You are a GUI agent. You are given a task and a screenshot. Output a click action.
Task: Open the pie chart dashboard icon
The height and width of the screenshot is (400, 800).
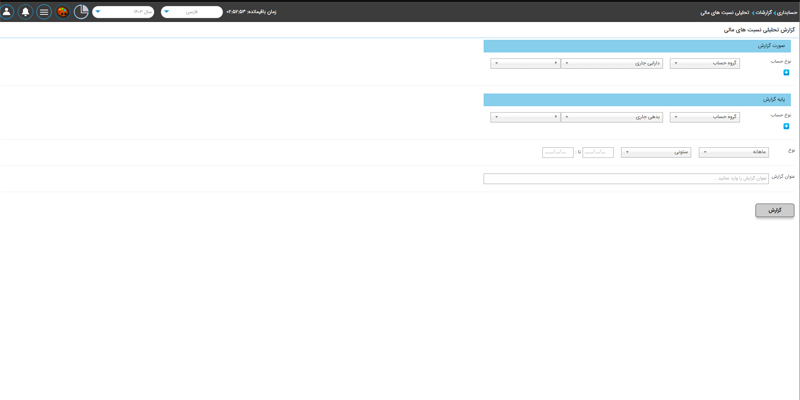pos(81,12)
